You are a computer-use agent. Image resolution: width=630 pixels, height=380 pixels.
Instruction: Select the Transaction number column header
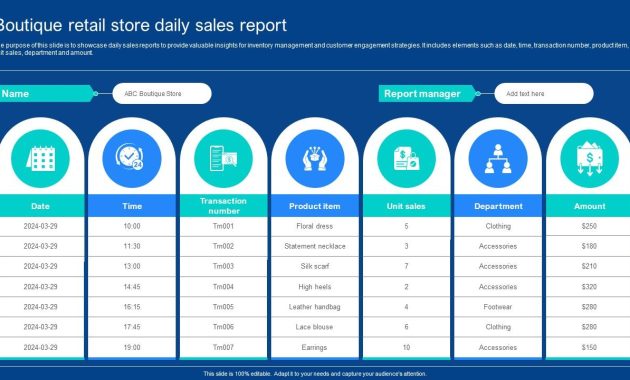[223, 206]
